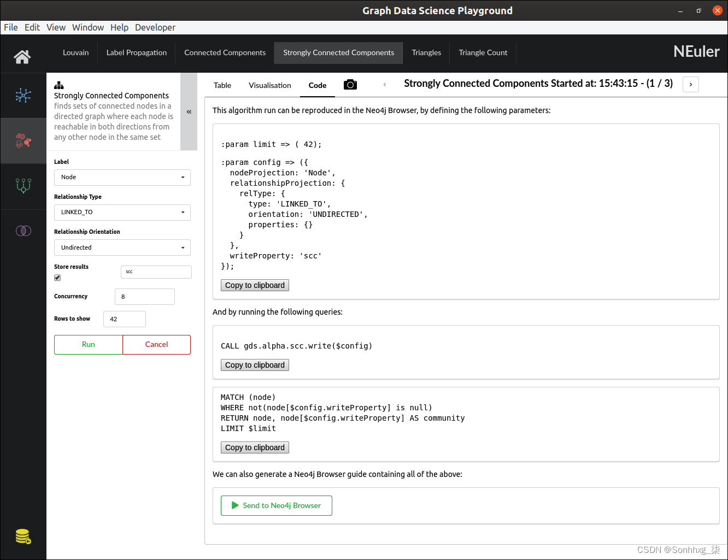
Task: Select the Label Propagation tab
Action: [137, 53]
